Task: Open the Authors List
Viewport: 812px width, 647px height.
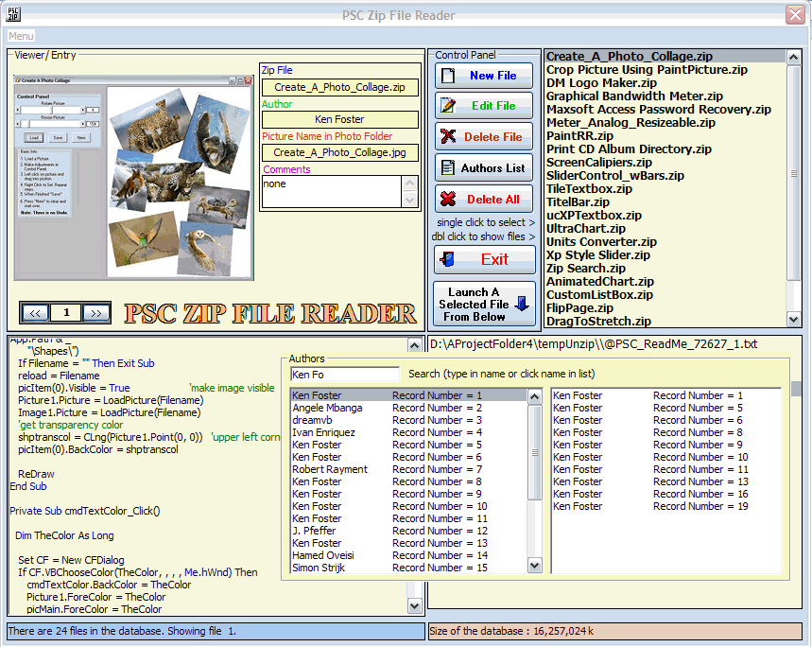Action: click(x=483, y=167)
